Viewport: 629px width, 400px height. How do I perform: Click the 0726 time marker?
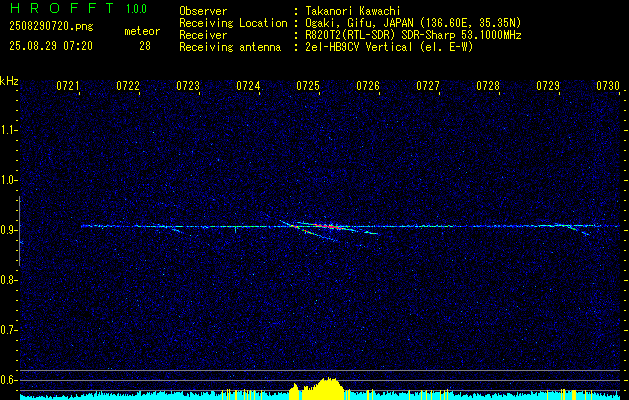tap(368, 86)
